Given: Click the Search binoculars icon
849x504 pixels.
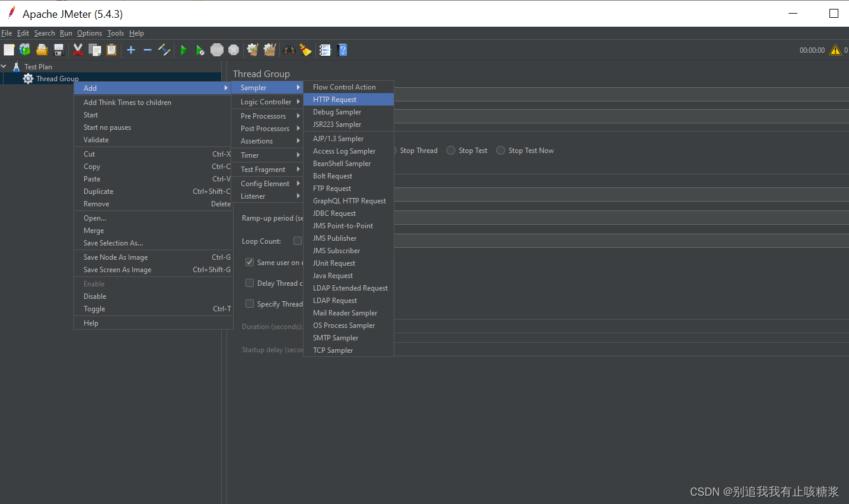Looking at the screenshot, I should 289,50.
